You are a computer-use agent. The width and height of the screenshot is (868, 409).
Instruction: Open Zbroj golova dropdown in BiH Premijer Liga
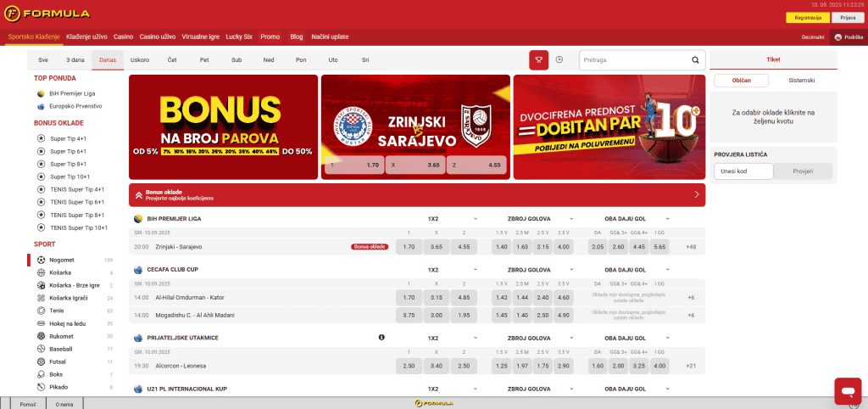(x=571, y=219)
